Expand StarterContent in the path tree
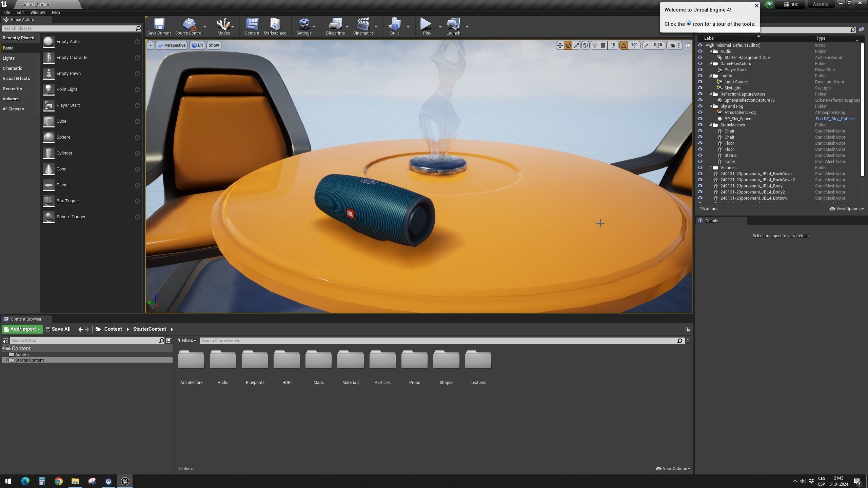Screen dimensions: 868x488 point(6,360)
